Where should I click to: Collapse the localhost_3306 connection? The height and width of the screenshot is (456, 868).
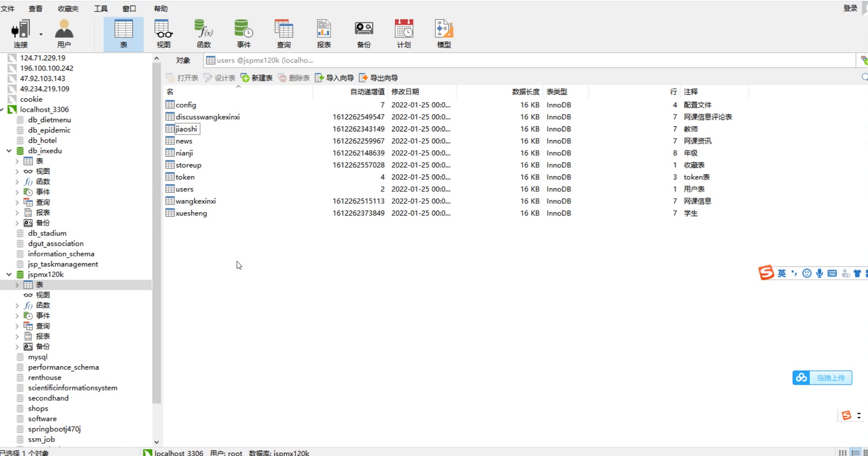tap(2, 109)
